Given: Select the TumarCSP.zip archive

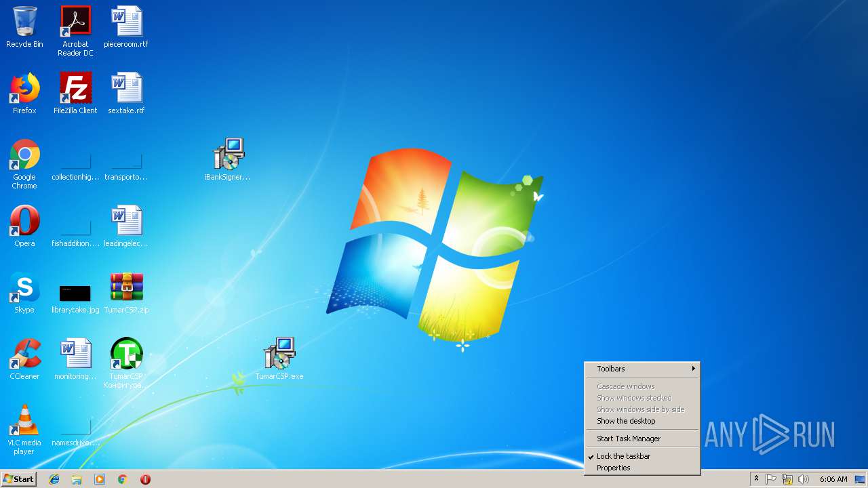Looking at the screenshot, I should [126, 293].
